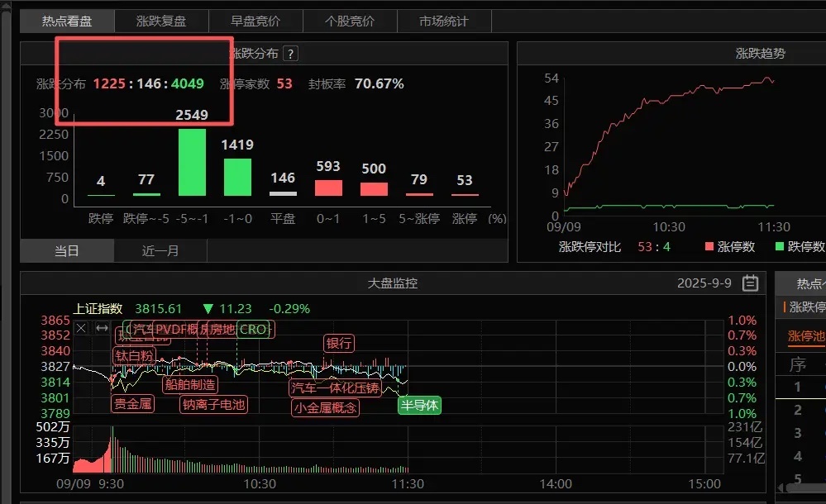Viewport: 826px width, 504px height.
Task: Open the 热点看盘 tab
Action: [67, 21]
